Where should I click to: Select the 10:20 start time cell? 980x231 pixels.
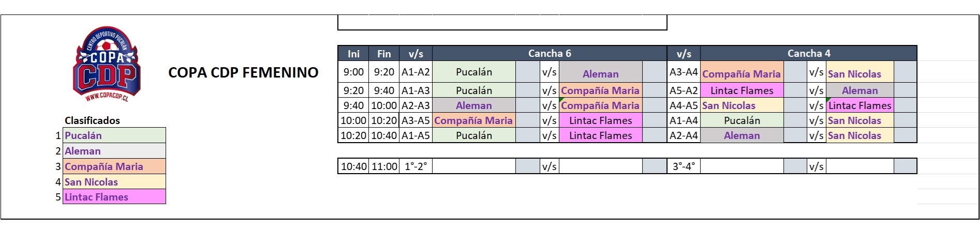click(353, 135)
